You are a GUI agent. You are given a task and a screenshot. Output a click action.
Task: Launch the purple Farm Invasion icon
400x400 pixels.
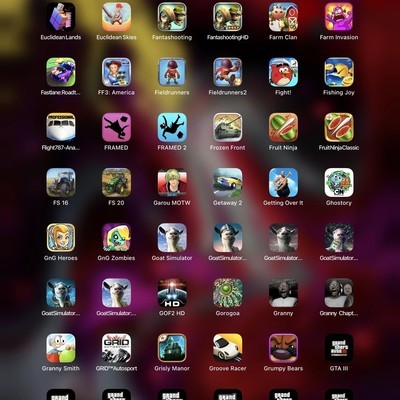(339, 17)
